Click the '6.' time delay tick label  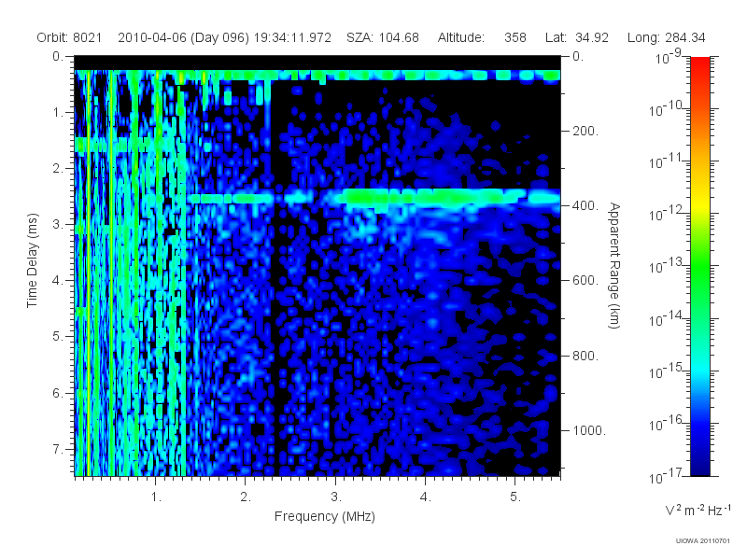(x=58, y=393)
